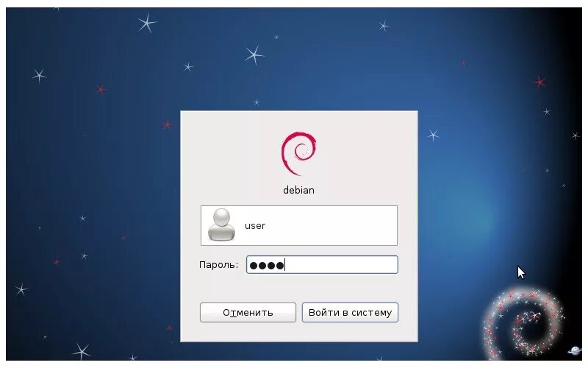The height and width of the screenshot is (368, 588).
Task: Click the username text "user"
Action: tap(255, 226)
